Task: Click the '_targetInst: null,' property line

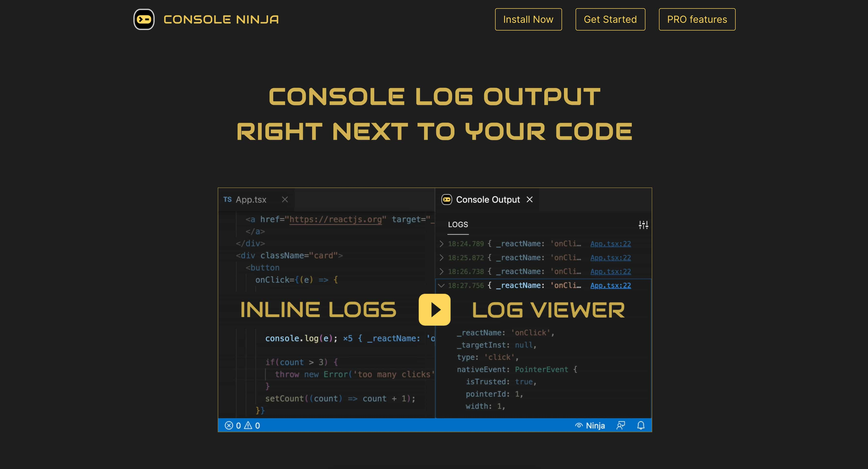Action: [497, 345]
